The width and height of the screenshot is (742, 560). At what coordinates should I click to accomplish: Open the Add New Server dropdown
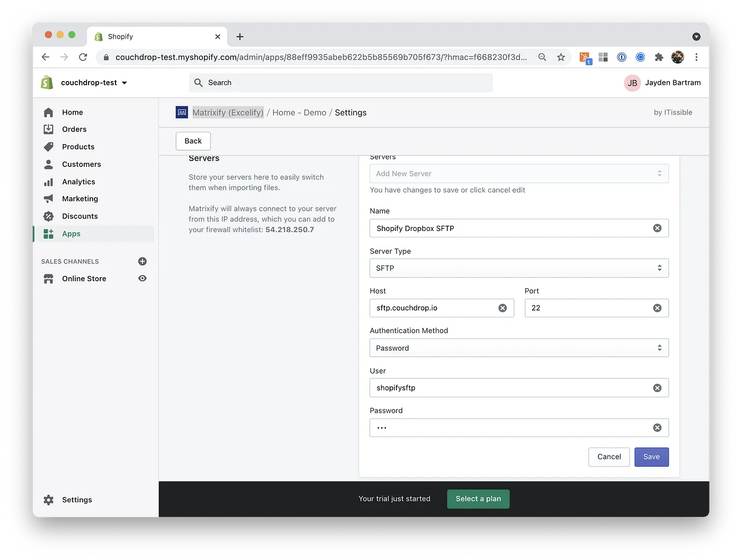(518, 173)
